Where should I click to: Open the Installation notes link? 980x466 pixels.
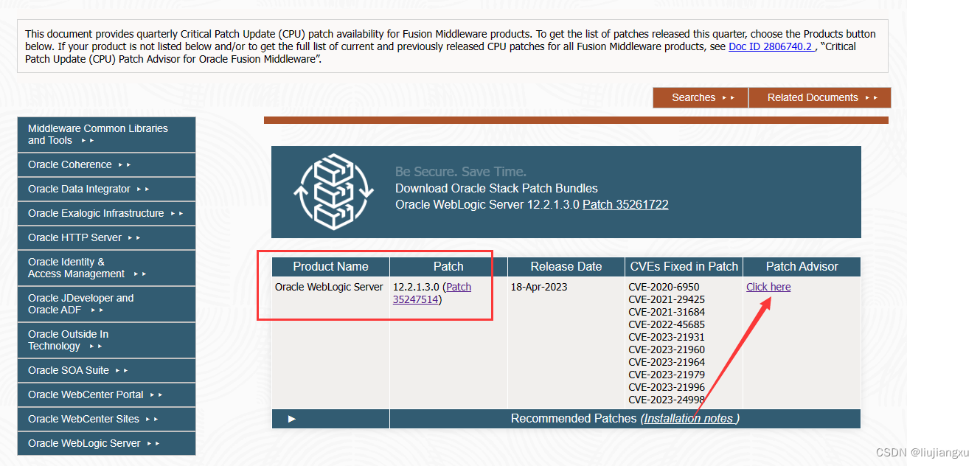689,419
